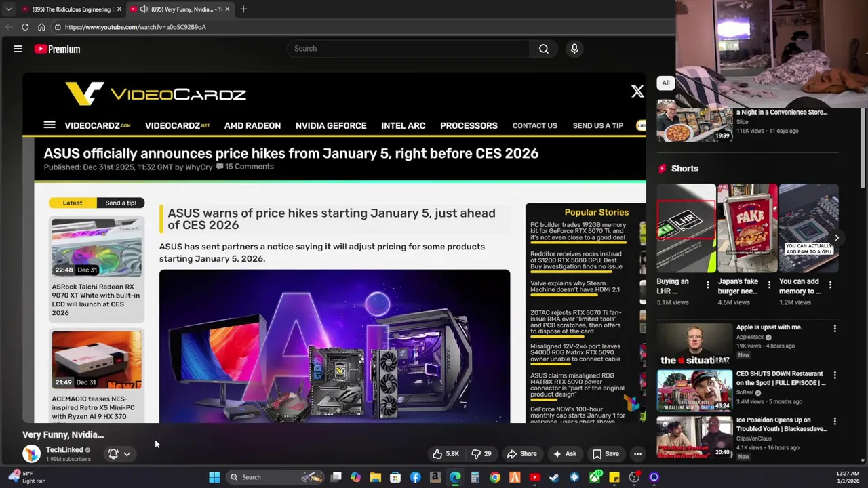This screenshot has height=488, width=868.
Task: Open the weather widget showing 51°F
Action: point(27,477)
